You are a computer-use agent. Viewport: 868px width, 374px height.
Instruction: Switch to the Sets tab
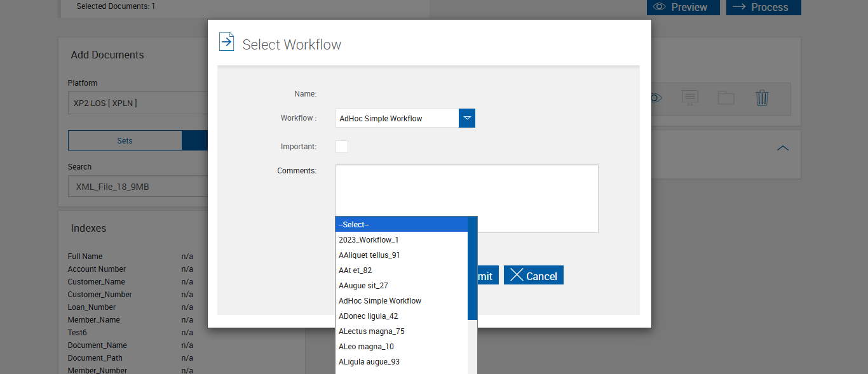pos(125,141)
